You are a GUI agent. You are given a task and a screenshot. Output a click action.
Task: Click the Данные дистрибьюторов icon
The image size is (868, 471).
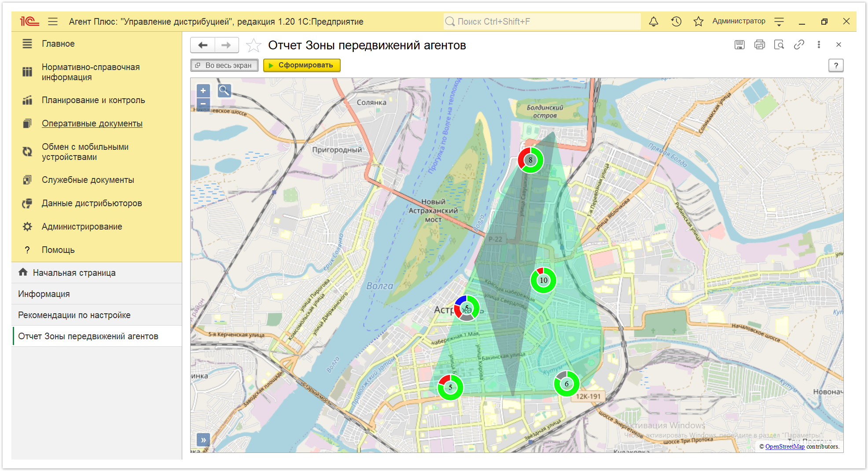(x=27, y=203)
